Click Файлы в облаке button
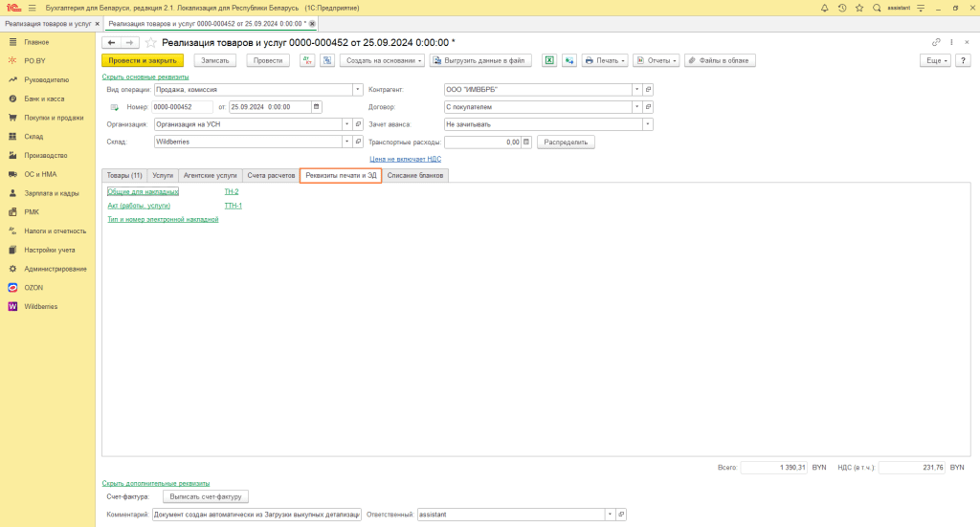Viewport: 980px width, 527px height. 720,60
